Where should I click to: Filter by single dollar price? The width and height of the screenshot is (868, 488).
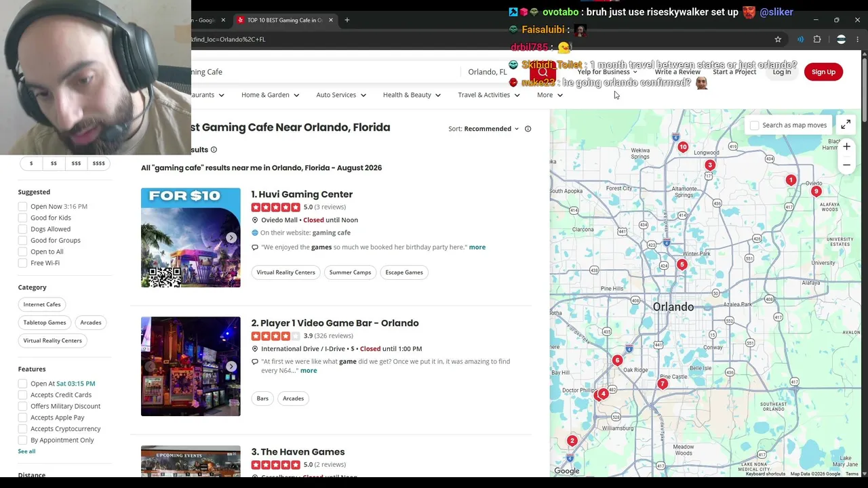click(31, 163)
